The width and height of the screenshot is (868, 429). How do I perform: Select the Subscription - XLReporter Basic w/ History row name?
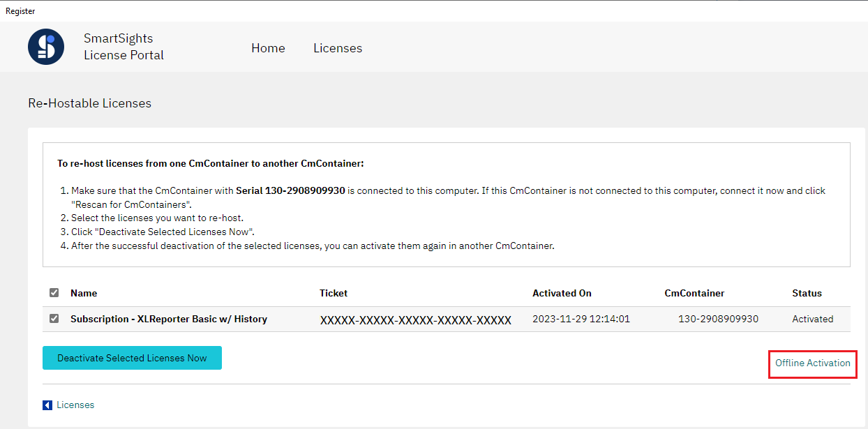169,319
